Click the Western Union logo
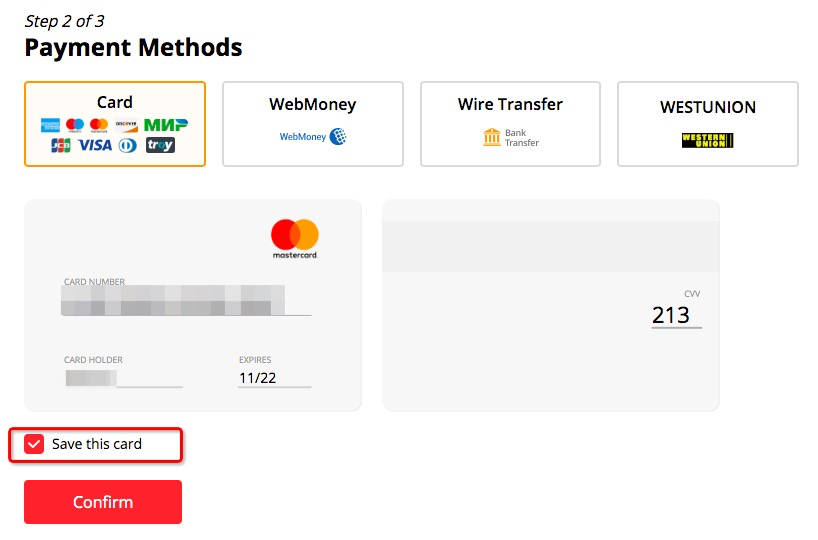The image size is (818, 540). (x=707, y=140)
